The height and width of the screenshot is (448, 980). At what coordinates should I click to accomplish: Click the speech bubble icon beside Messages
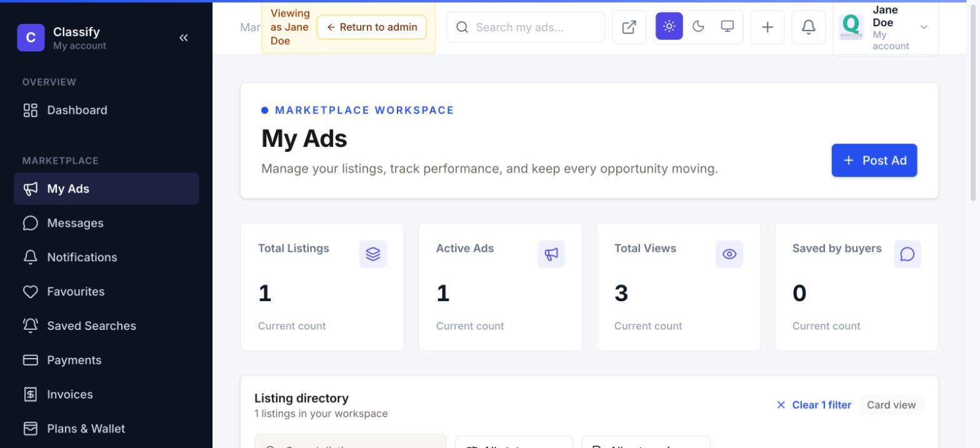(x=31, y=223)
